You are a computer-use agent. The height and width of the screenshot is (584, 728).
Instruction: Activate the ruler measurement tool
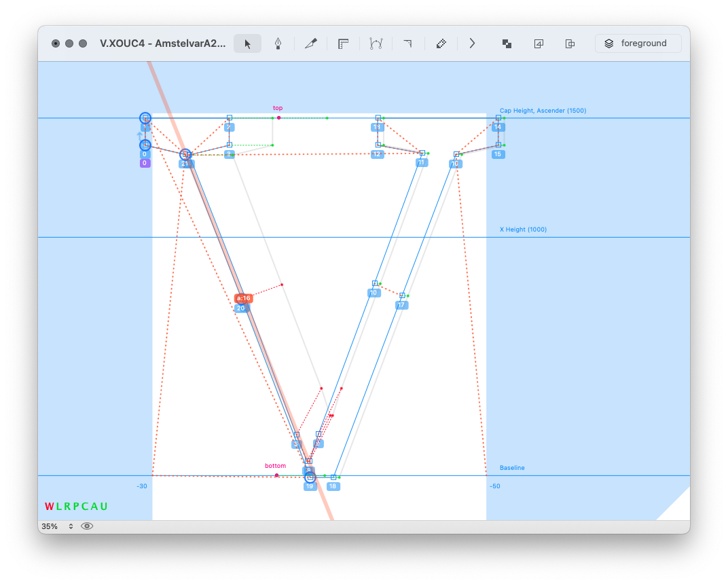pos(344,43)
